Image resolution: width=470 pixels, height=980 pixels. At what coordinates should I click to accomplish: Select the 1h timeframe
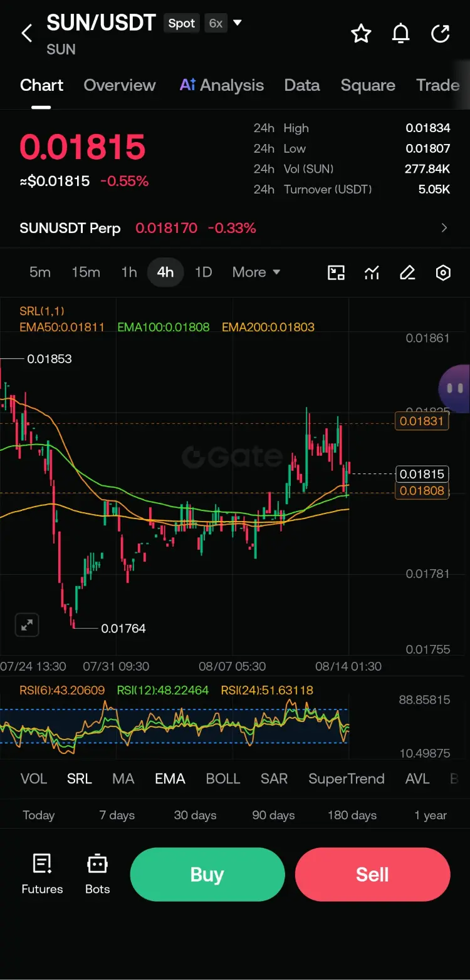tap(129, 272)
